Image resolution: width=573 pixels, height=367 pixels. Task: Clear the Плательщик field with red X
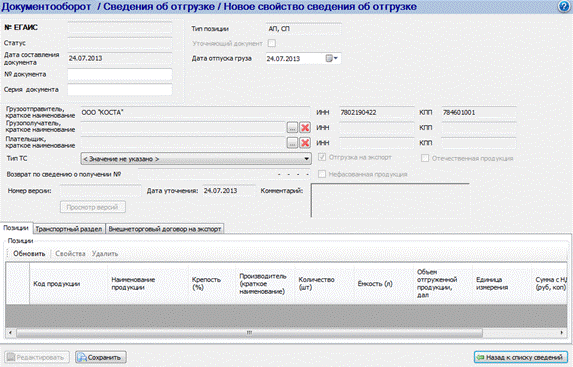pyautogui.click(x=305, y=143)
